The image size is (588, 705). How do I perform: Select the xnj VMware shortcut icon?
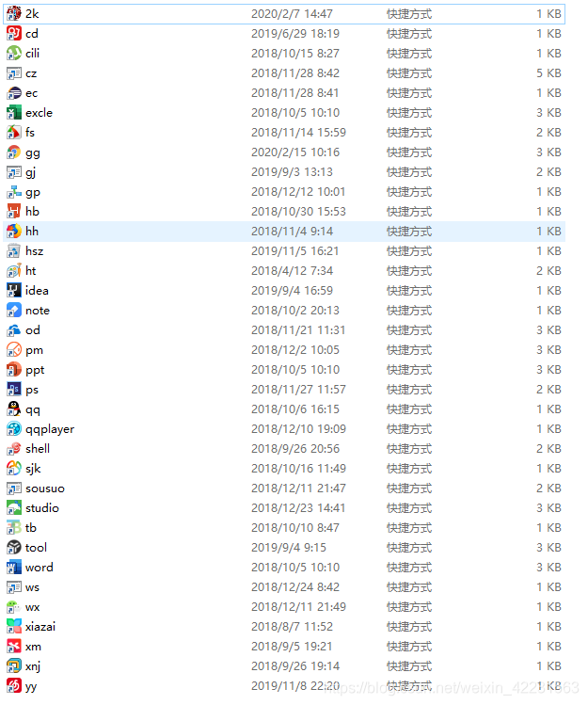(x=14, y=666)
